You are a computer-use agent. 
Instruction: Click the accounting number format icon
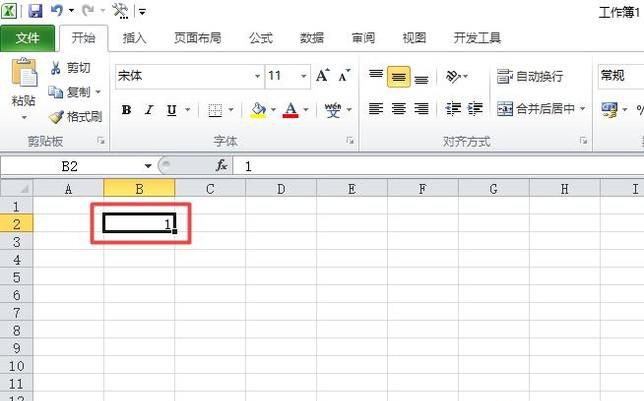609,110
